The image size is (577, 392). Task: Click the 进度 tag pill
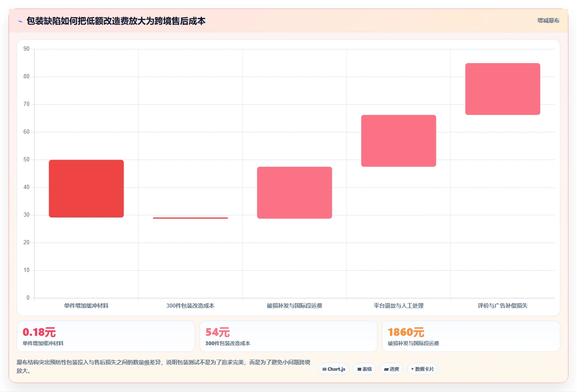point(392,369)
